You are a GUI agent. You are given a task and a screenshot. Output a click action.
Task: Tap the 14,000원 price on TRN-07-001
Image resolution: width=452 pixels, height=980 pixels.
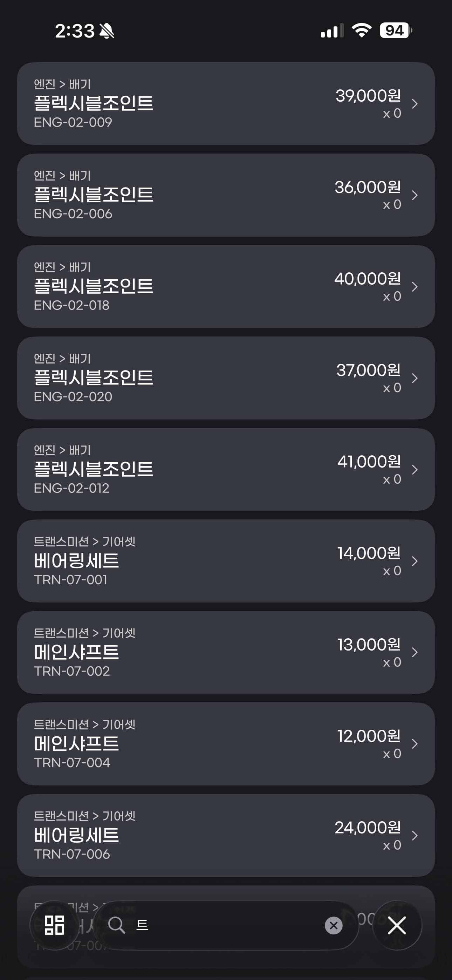click(x=368, y=553)
